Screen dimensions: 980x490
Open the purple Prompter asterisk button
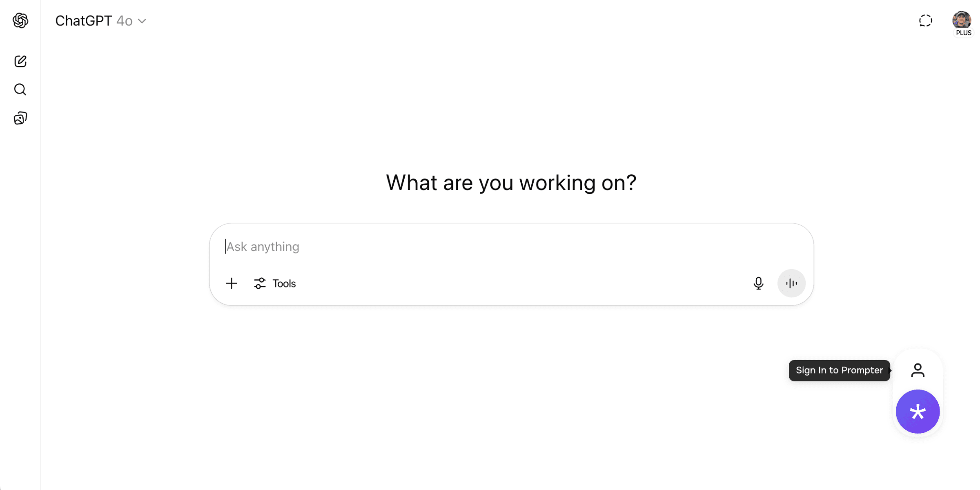(918, 412)
